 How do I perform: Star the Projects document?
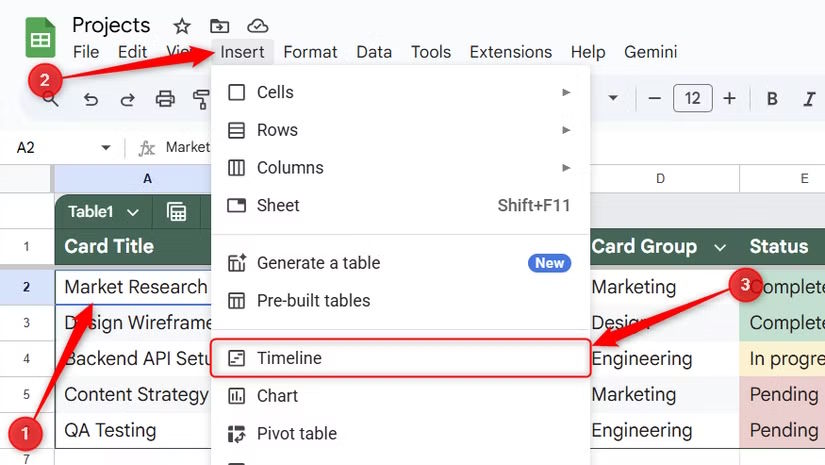pos(182,26)
